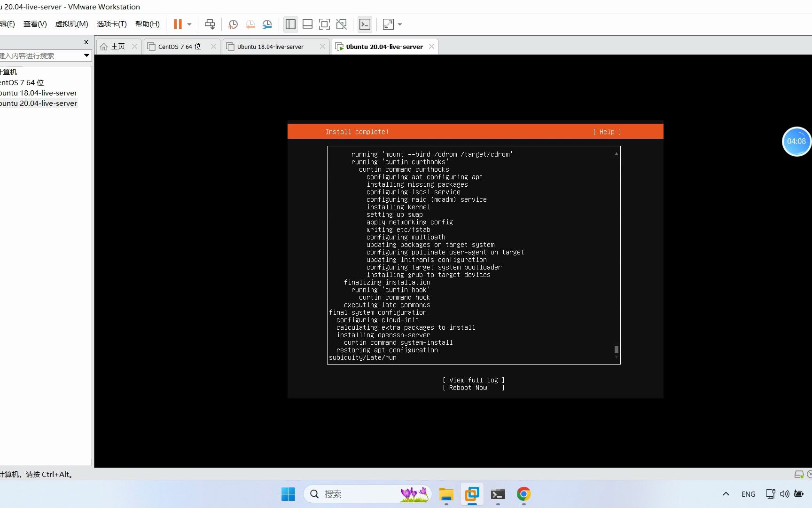The image size is (812, 508).
Task: Click the 'Install complete!' header text
Action: pyautogui.click(x=357, y=132)
